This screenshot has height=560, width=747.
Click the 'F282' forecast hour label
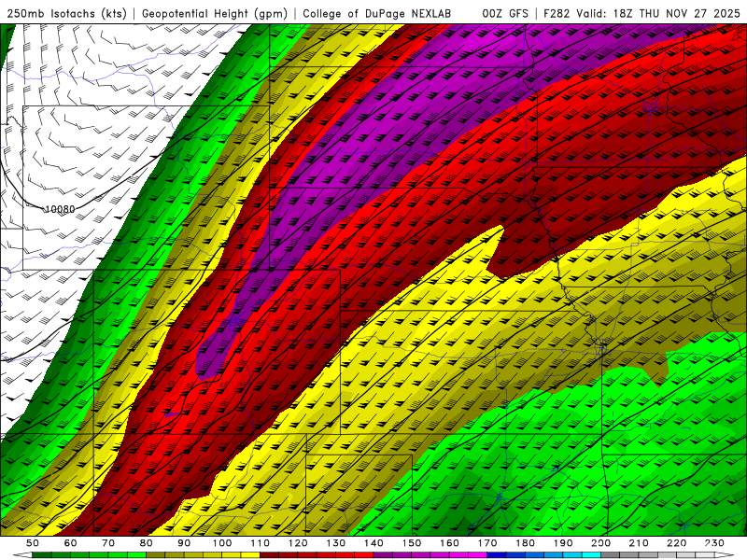(x=557, y=13)
